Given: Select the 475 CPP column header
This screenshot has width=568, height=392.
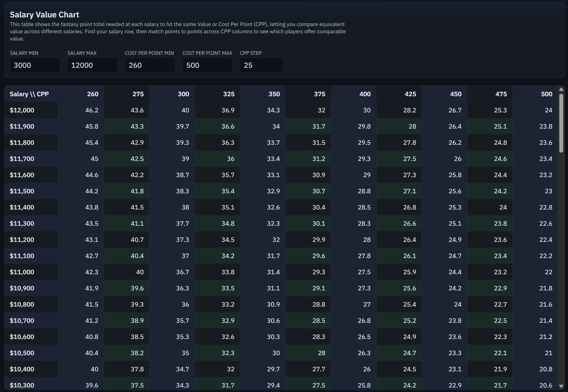Looking at the screenshot, I should coord(490,94).
